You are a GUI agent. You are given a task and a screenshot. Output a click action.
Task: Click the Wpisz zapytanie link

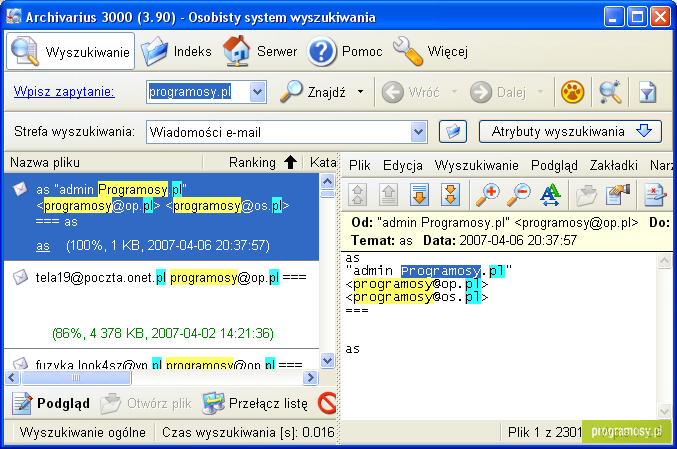click(x=64, y=92)
